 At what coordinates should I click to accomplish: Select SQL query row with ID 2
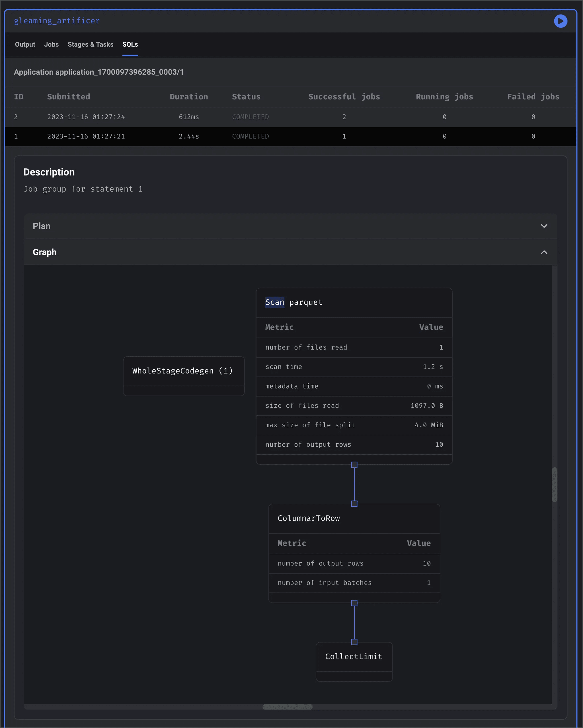tap(290, 117)
